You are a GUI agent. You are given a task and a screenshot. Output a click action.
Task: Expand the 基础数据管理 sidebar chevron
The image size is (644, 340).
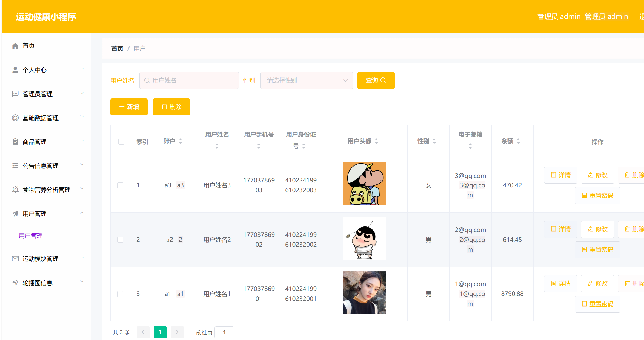coord(82,117)
